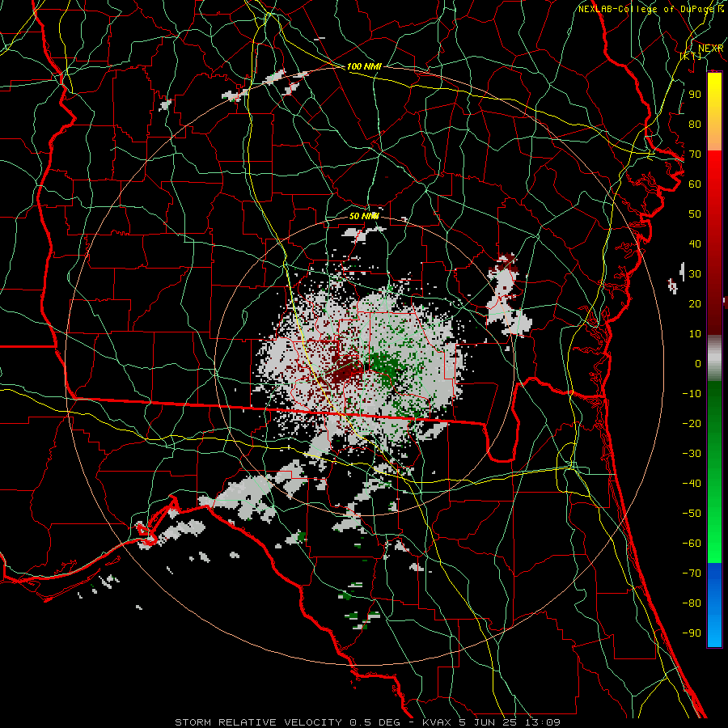Click the -10 label on the velocity scale
728x728 pixels.
pyautogui.click(x=692, y=394)
